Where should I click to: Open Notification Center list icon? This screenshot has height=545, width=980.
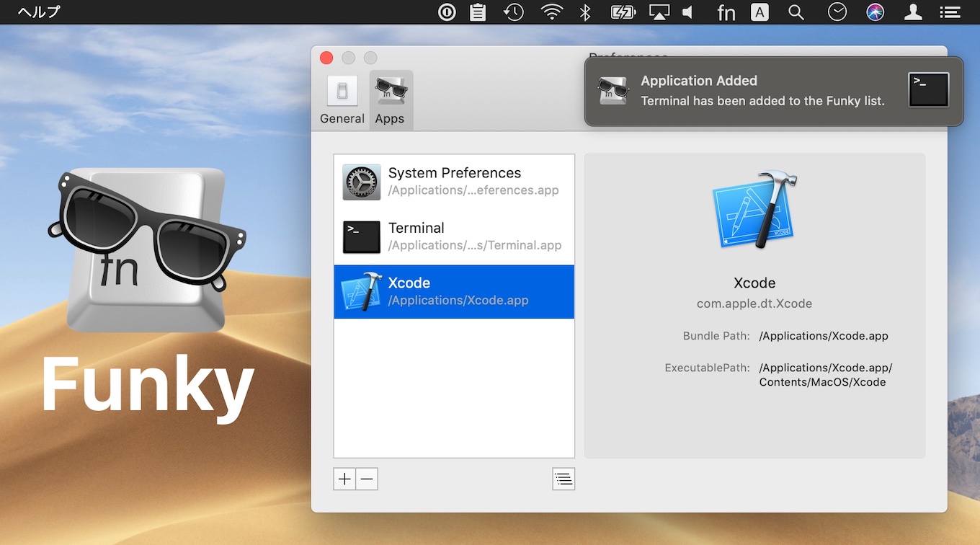click(x=950, y=12)
